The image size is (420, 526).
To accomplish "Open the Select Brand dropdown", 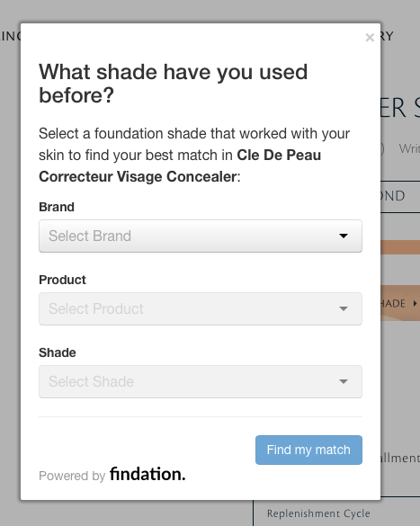I will pyautogui.click(x=201, y=236).
